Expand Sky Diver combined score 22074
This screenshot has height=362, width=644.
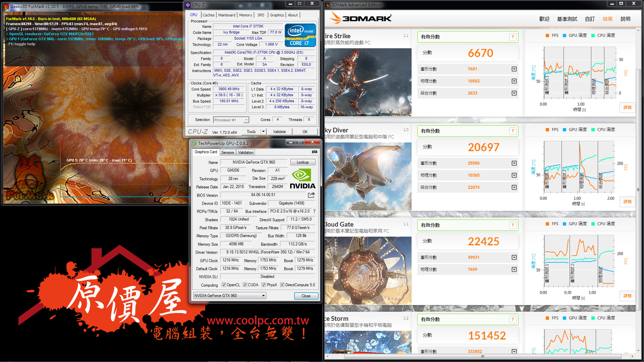click(514, 187)
